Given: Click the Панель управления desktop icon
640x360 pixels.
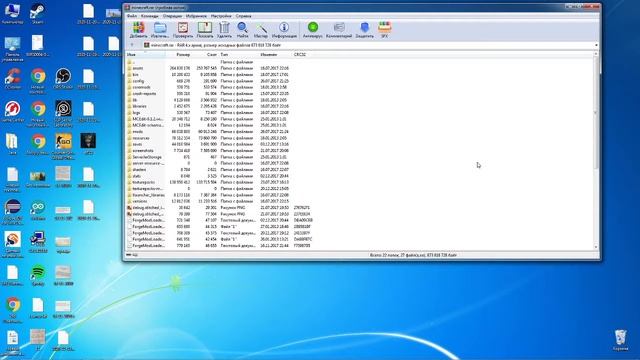Looking at the screenshot, I should click(x=12, y=49).
